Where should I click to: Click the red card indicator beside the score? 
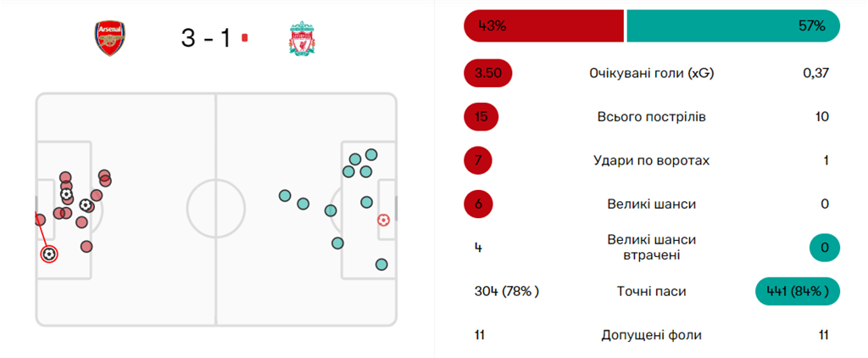(244, 37)
